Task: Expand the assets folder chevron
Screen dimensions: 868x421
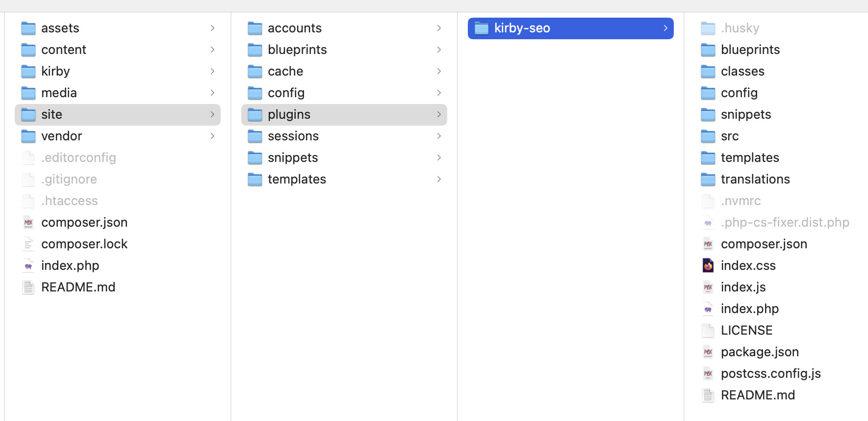Action: click(212, 28)
